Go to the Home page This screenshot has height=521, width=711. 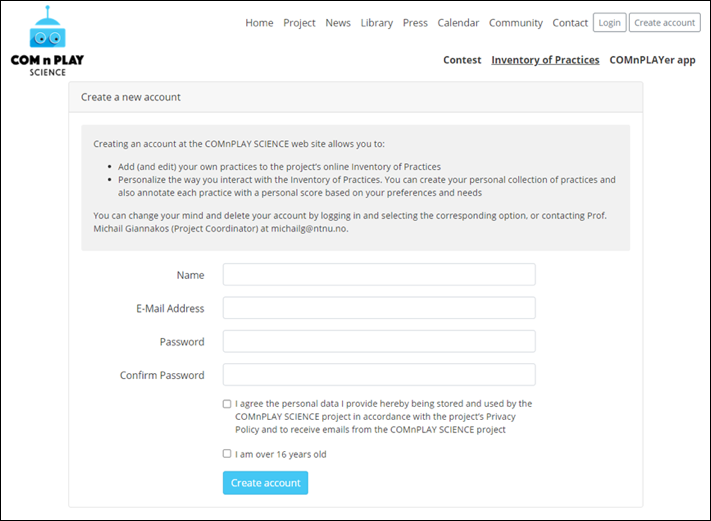[259, 23]
